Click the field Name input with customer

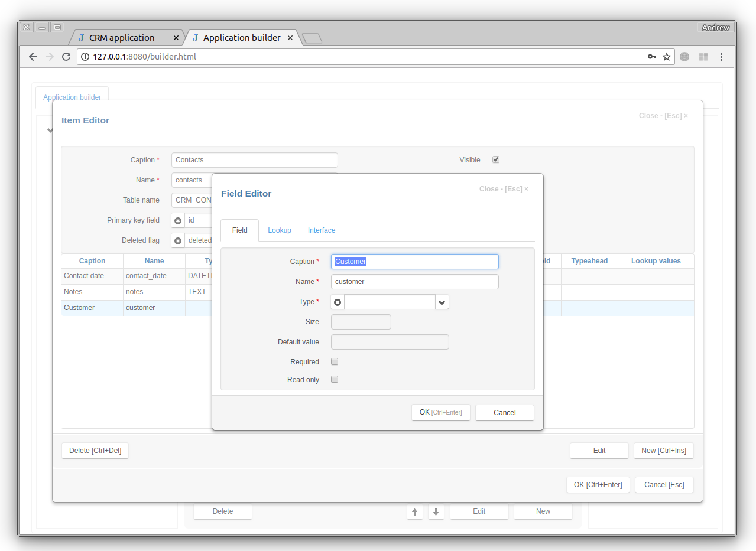[415, 282]
